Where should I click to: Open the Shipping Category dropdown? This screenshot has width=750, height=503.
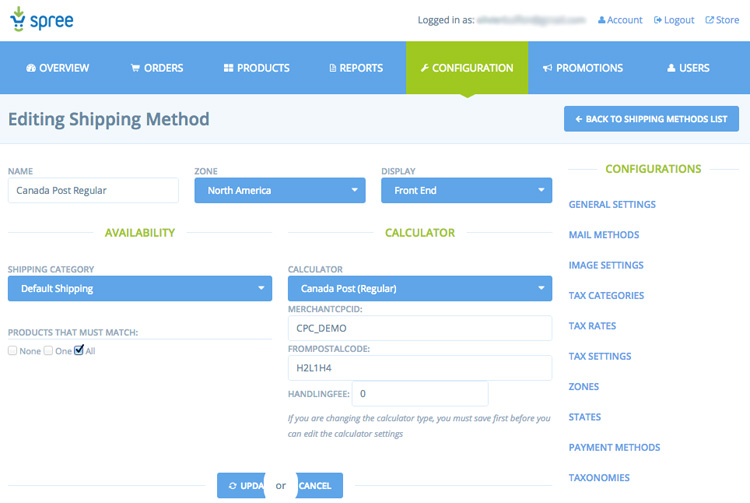pyautogui.click(x=140, y=288)
